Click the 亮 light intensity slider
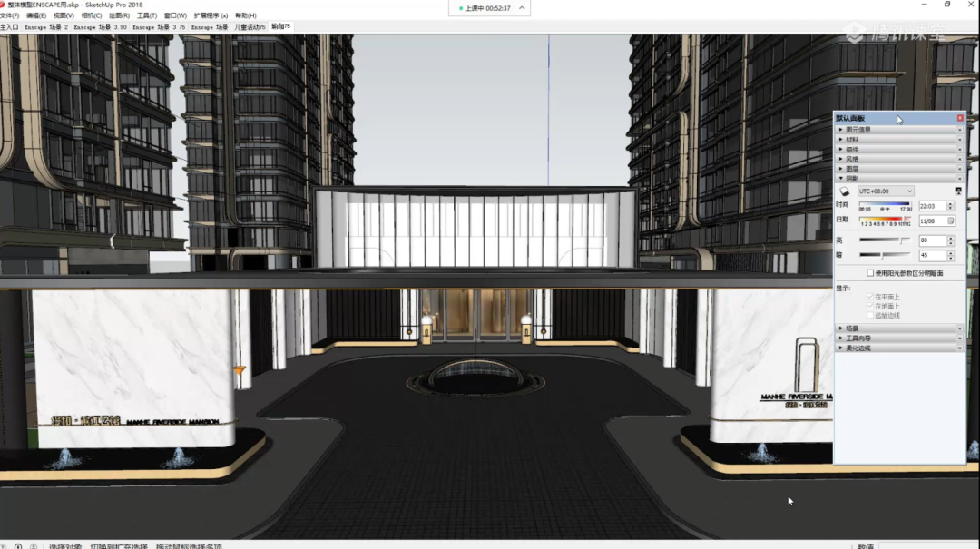Screen dimensions: 980x549 coord(885,240)
